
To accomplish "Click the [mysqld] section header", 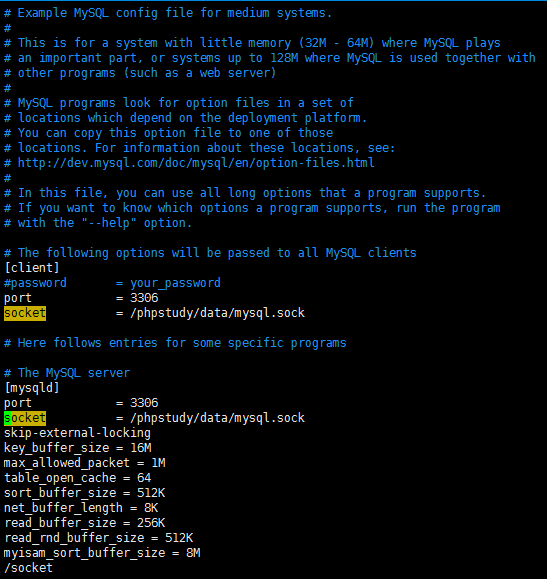I will coord(32,388).
